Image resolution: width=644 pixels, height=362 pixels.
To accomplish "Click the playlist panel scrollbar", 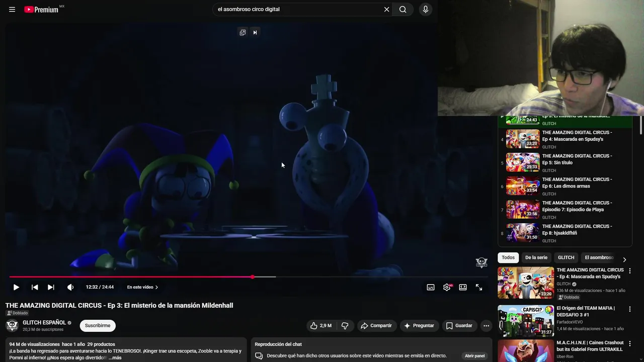I will [640, 125].
